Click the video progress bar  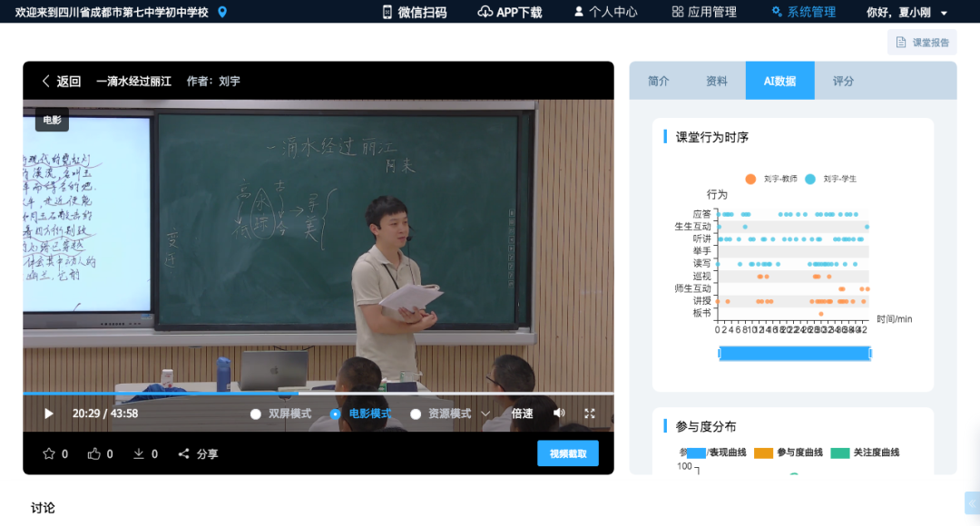(x=318, y=394)
